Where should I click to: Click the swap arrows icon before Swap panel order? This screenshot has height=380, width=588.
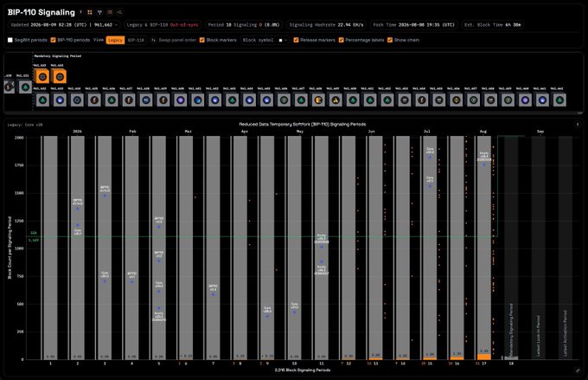153,40
